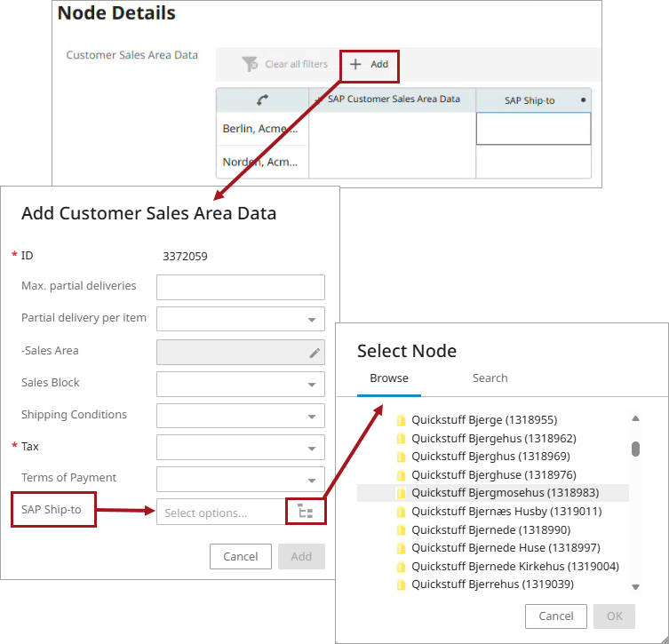Select Quickstuff Bjergehus (1318962) node
The width and height of the screenshot is (669, 644).
pos(494,439)
